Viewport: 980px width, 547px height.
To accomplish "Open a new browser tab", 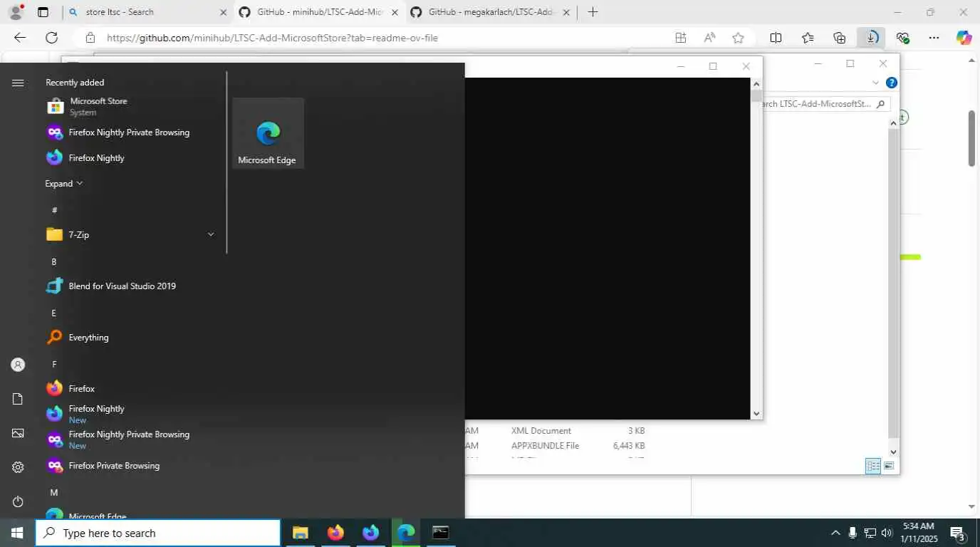I will pyautogui.click(x=593, y=12).
